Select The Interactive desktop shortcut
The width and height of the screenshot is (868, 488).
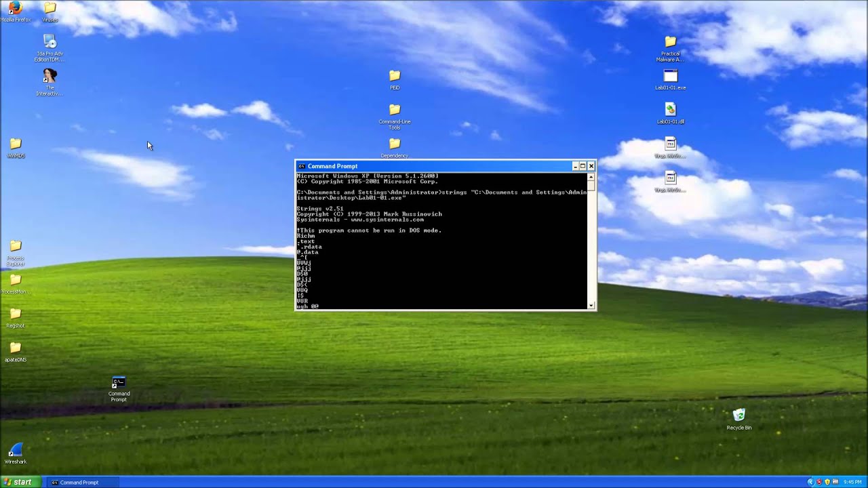pos(50,81)
